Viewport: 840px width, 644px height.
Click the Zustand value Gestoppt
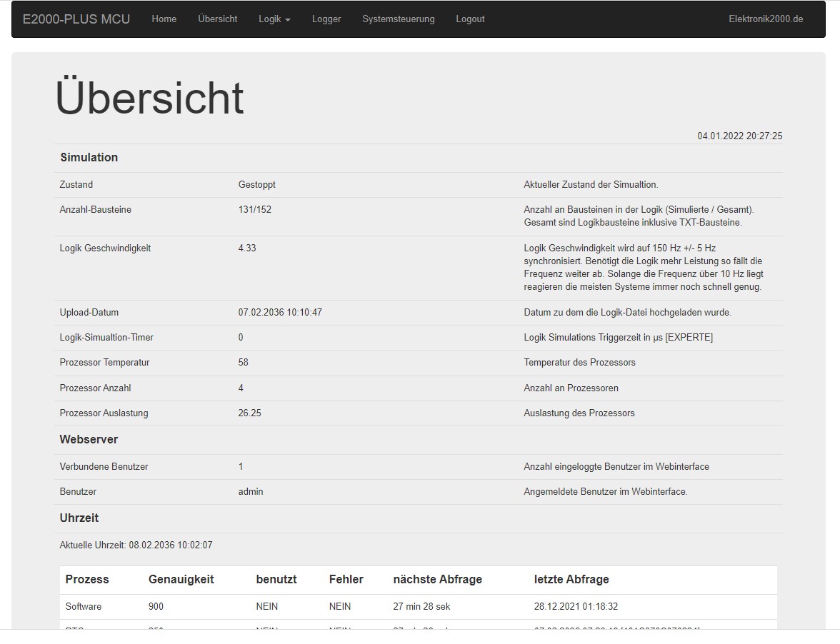[256, 185]
